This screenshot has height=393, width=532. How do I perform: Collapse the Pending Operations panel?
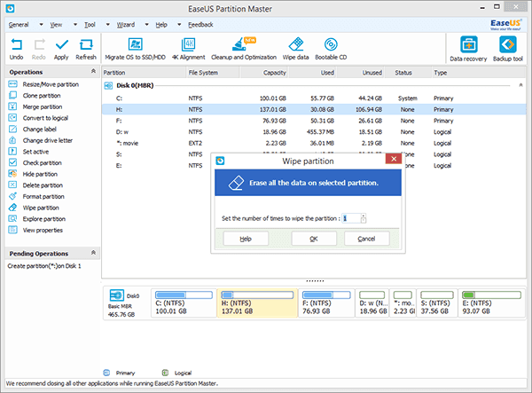(x=93, y=253)
